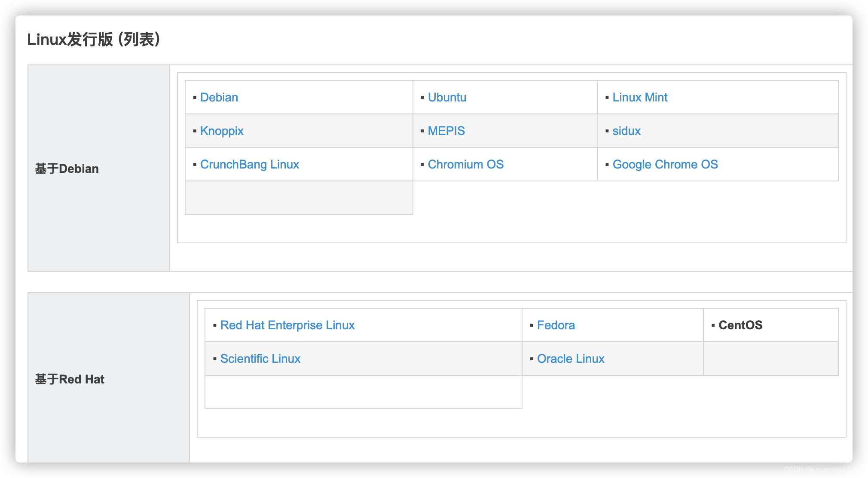
Task: Click the empty cell below Scientific Linux
Action: coord(363,392)
